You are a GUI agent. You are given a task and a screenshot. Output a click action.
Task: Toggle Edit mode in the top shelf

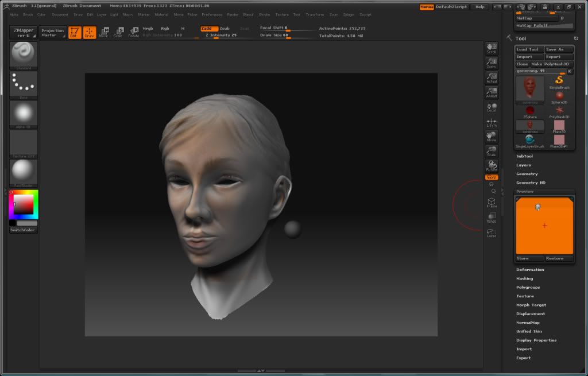point(73,33)
